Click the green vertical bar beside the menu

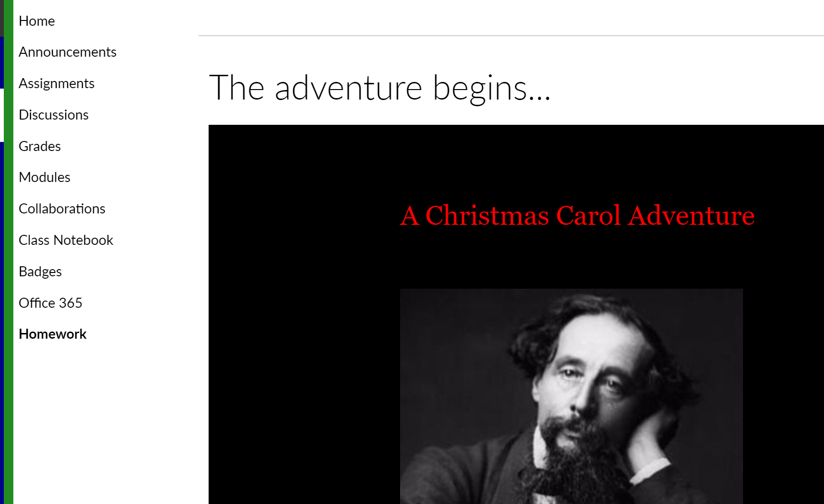pyautogui.click(x=9, y=252)
